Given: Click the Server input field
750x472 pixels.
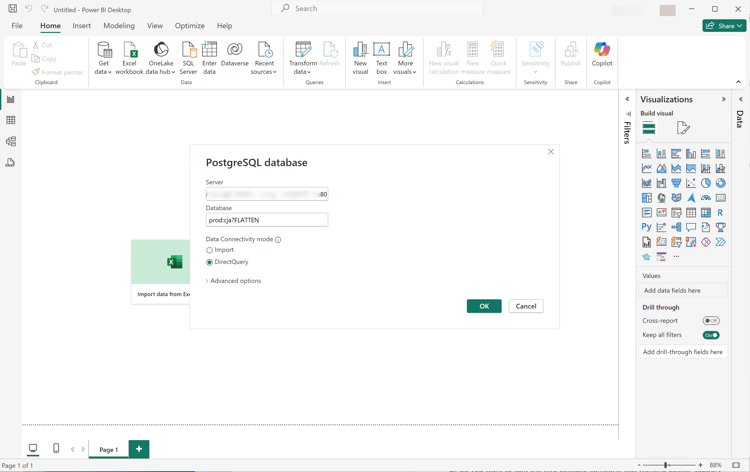Looking at the screenshot, I should [267, 194].
